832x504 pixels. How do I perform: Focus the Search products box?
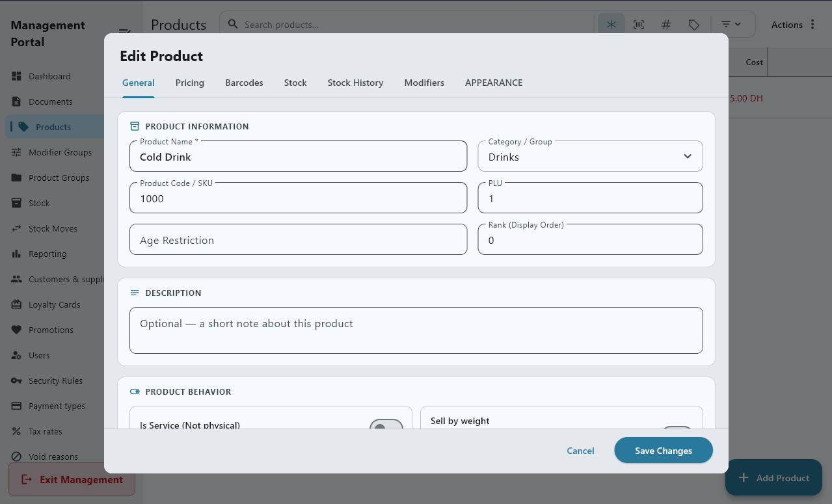416,25
